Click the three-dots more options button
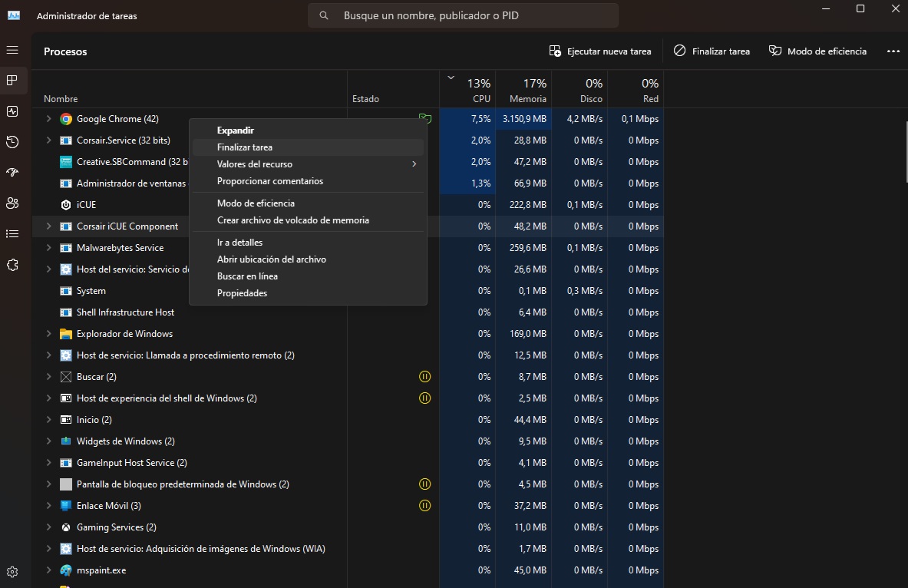Screen dimensions: 908x588 [x=893, y=51]
